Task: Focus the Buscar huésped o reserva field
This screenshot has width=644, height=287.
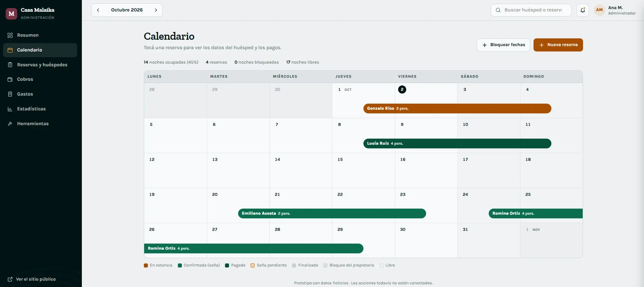Action: tap(531, 10)
